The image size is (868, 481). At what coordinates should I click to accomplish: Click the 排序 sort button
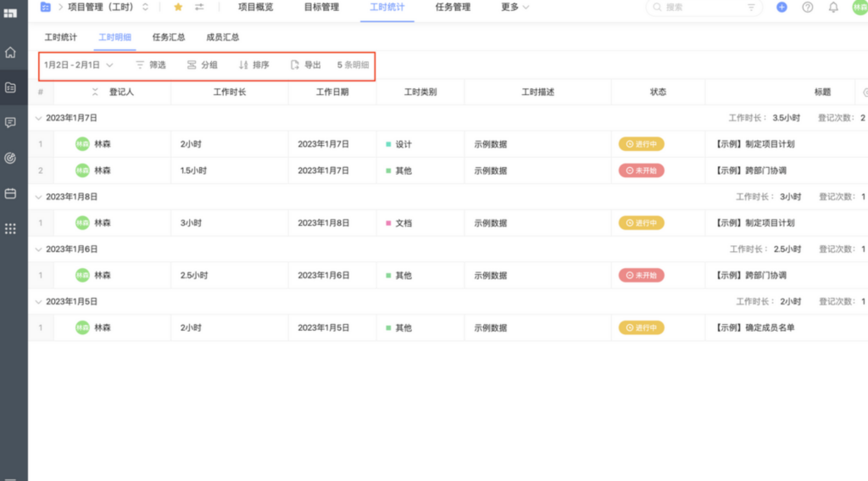pos(254,64)
